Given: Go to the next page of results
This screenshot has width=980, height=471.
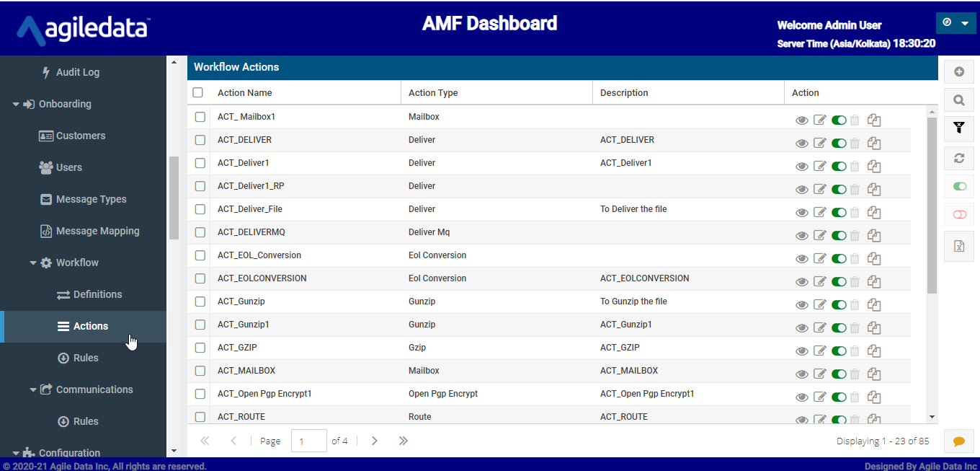Looking at the screenshot, I should click(374, 441).
